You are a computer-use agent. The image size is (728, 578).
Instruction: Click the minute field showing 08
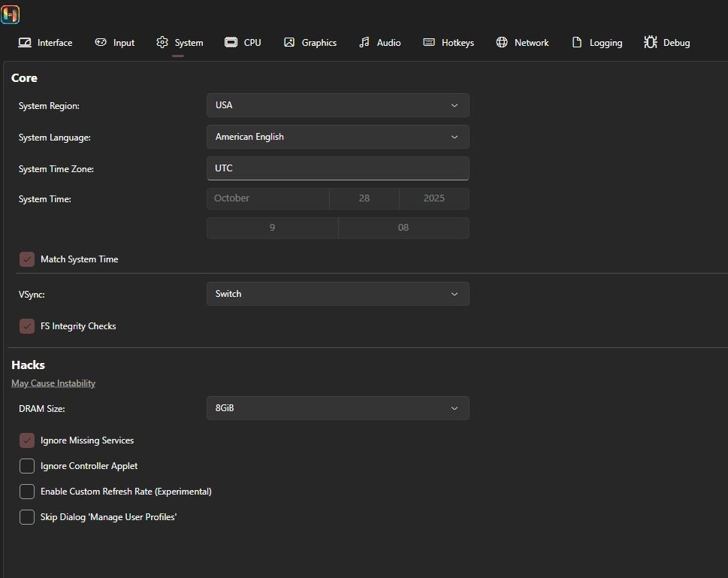(404, 228)
